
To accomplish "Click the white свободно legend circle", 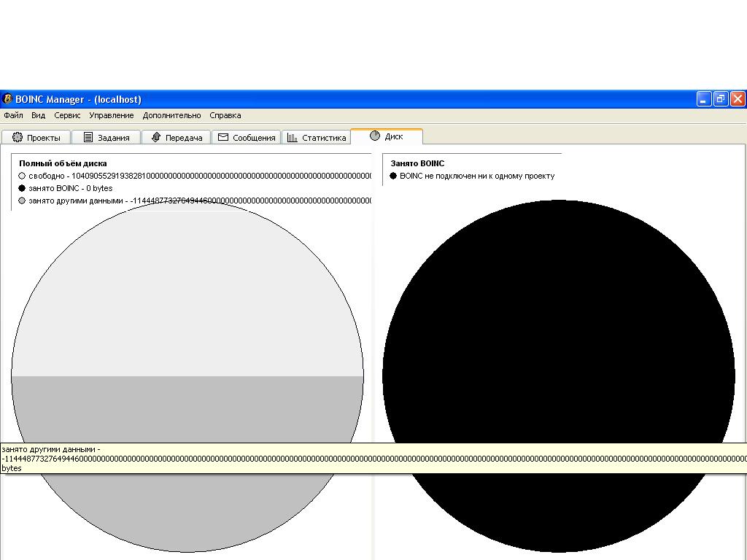I will (x=22, y=176).
